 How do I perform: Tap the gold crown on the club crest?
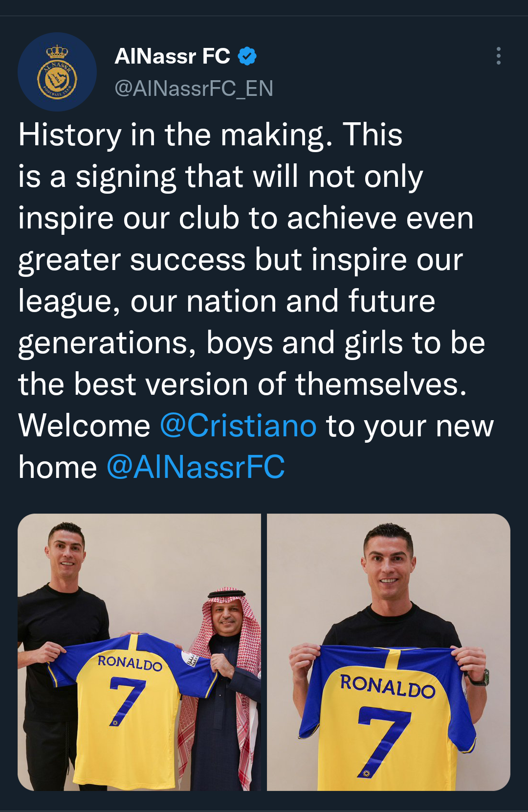click(x=57, y=51)
